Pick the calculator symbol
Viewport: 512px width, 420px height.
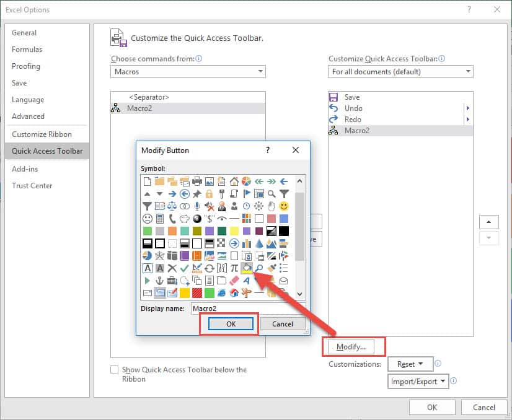tap(160, 219)
